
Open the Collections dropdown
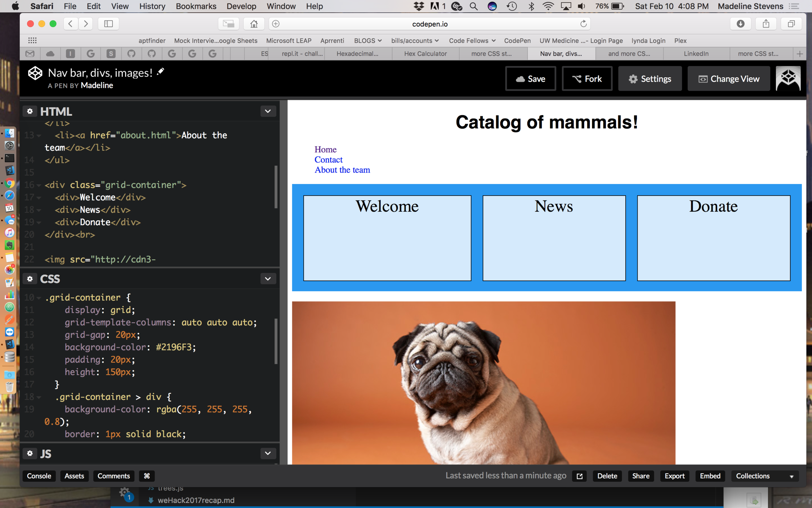[765, 476]
